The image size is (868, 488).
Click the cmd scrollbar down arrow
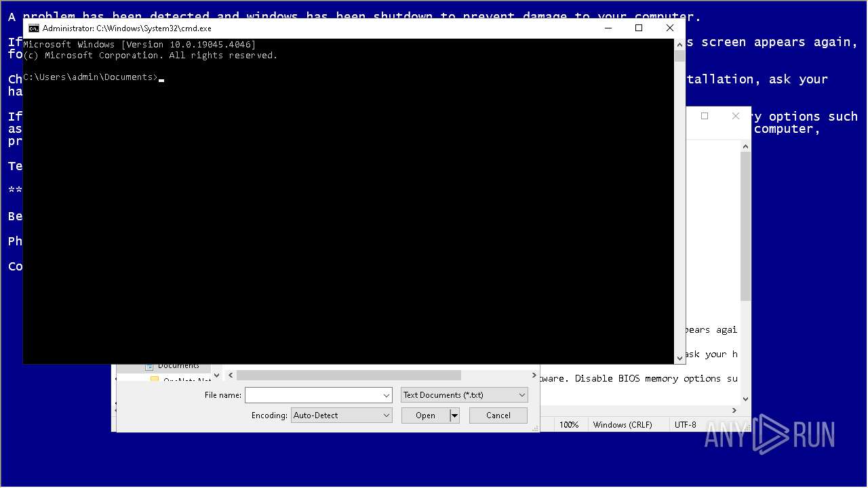click(679, 358)
